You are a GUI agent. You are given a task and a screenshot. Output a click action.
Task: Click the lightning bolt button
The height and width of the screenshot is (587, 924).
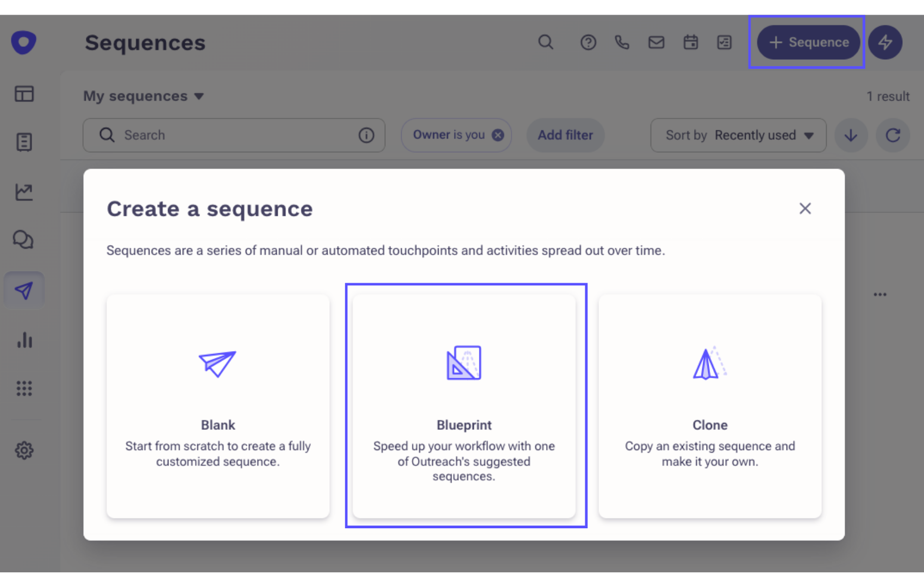[x=885, y=42]
